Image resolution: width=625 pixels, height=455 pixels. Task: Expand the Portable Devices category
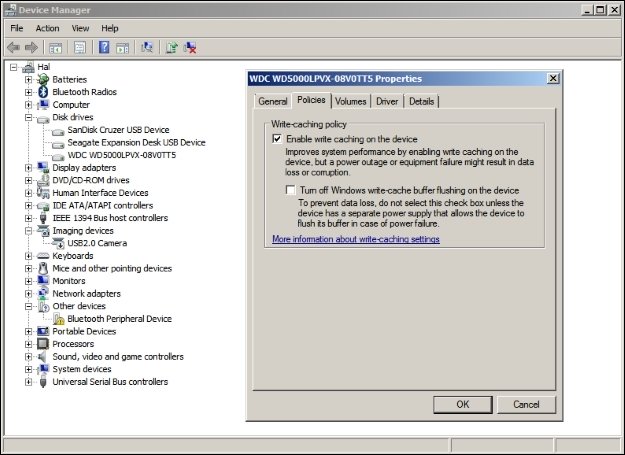coord(28,331)
